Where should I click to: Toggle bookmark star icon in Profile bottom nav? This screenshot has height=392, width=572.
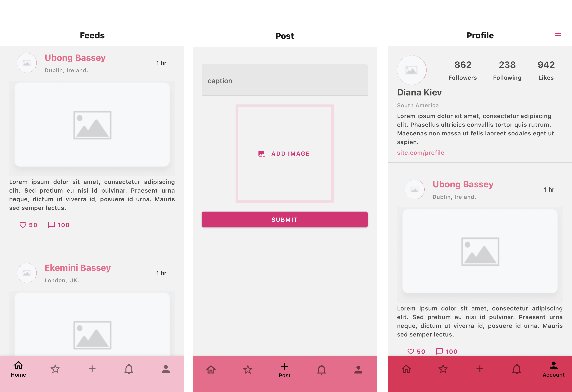(x=443, y=369)
